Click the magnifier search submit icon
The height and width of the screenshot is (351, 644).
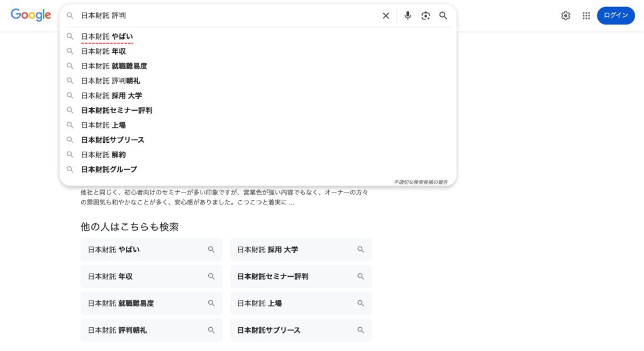[x=443, y=16]
